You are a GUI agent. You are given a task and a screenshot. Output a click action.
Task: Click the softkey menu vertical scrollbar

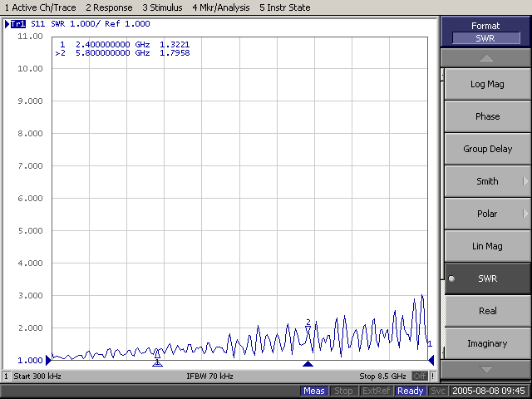pos(442,214)
